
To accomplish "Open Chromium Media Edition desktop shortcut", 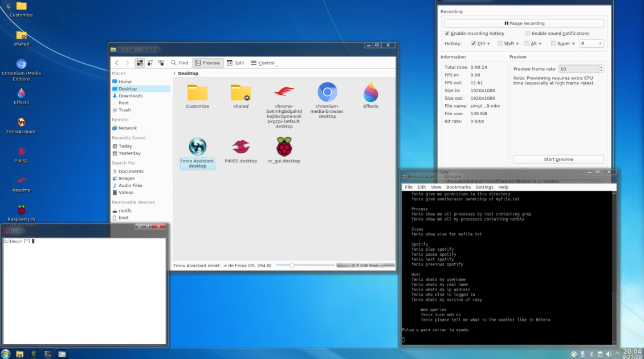I will click(x=21, y=64).
